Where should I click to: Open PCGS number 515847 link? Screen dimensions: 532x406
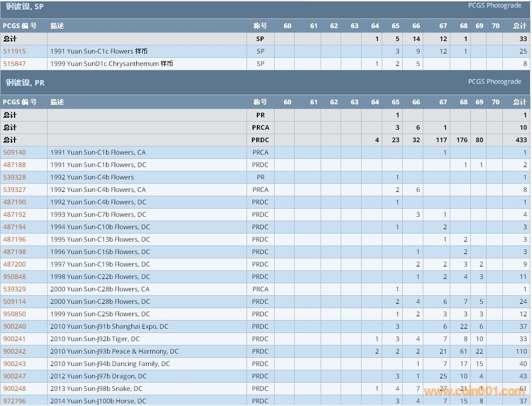[x=15, y=64]
